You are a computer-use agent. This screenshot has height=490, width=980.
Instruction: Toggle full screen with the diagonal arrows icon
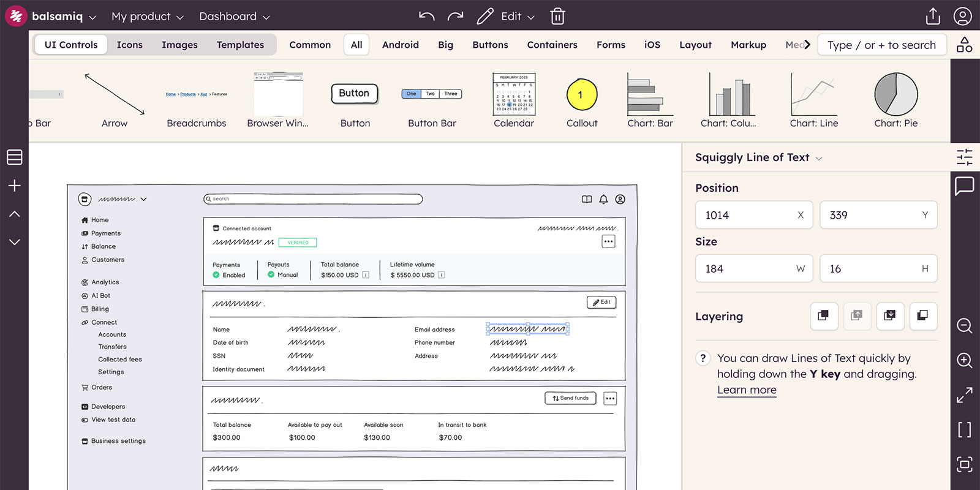point(964,395)
